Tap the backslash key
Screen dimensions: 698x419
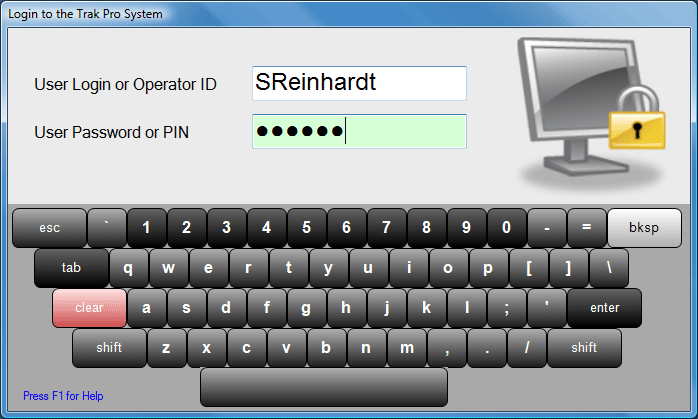tap(609, 268)
